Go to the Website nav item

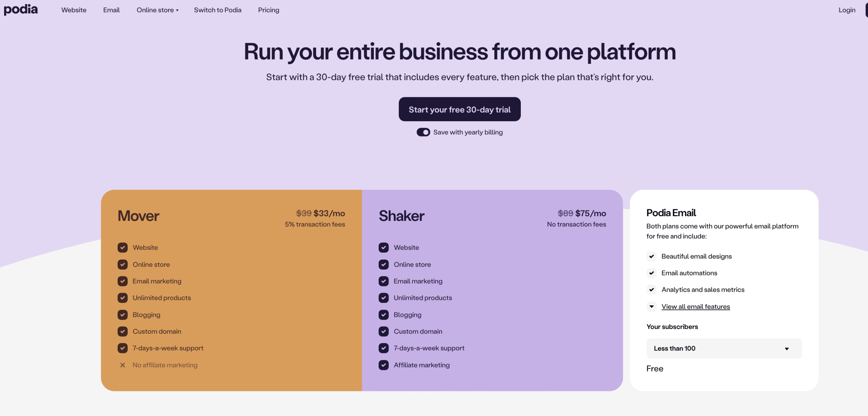tap(74, 10)
